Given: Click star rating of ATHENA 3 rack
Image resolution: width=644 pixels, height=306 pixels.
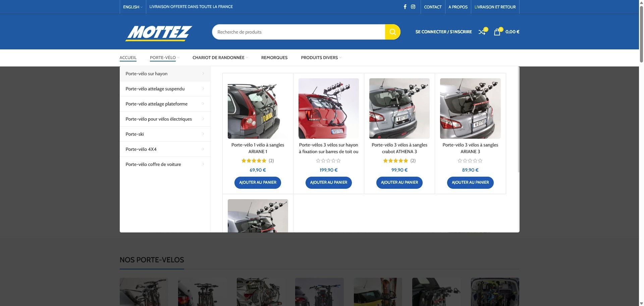Looking at the screenshot, I should [395, 161].
